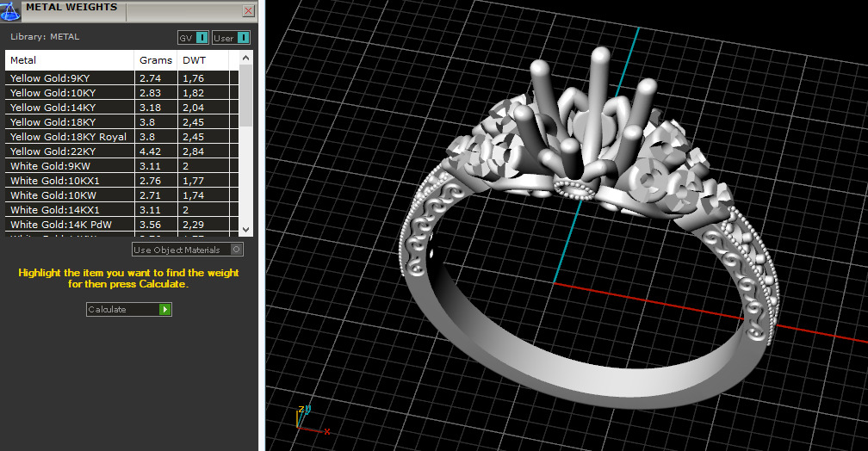Screen dimensions: 868x451
Task: Select the White Gold:14K PdW row
Action: (121, 225)
